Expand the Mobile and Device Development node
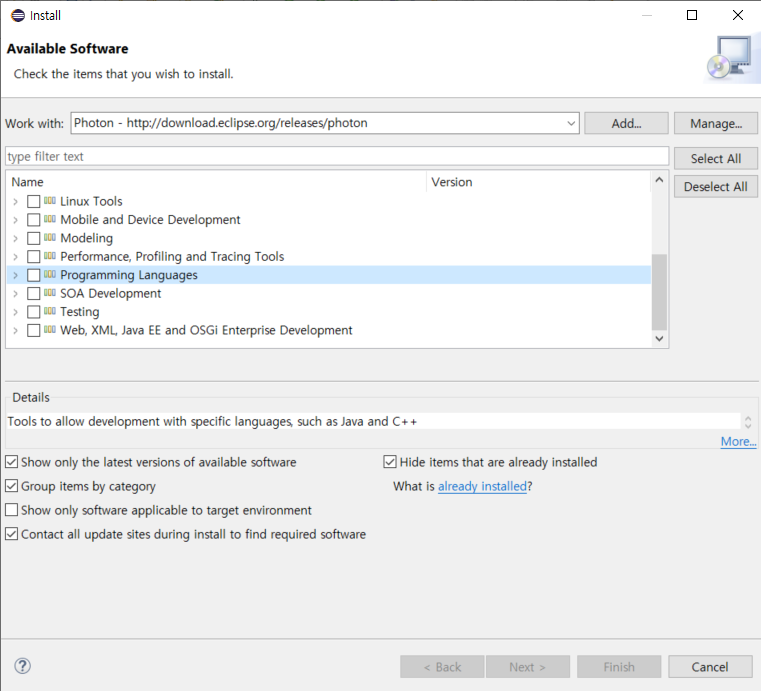761x691 pixels. pyautogui.click(x=16, y=220)
